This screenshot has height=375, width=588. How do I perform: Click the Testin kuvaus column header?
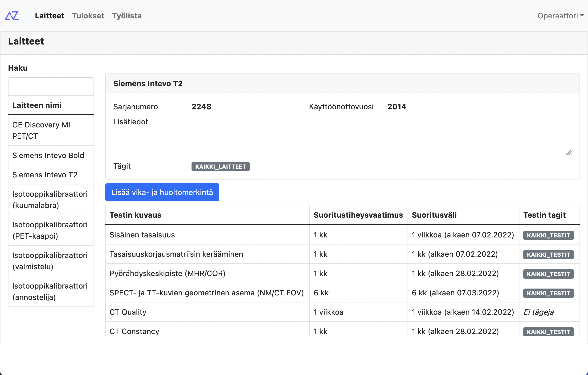tap(207, 215)
